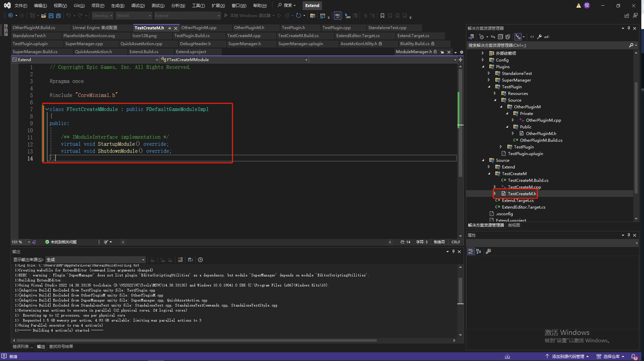This screenshot has height=361, width=644.
Task: Toggle nested file view in Solution Explorer
Action: click(x=518, y=37)
